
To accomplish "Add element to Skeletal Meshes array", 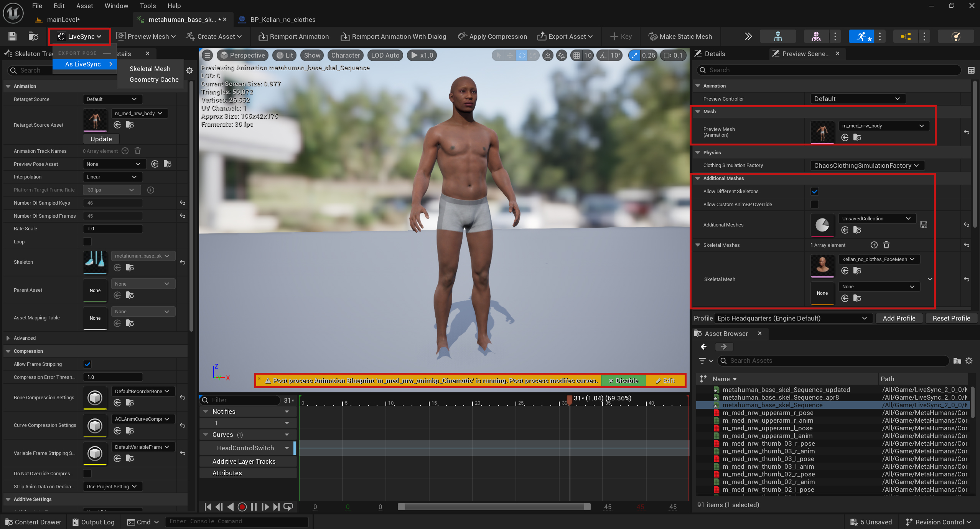I will [x=874, y=245].
